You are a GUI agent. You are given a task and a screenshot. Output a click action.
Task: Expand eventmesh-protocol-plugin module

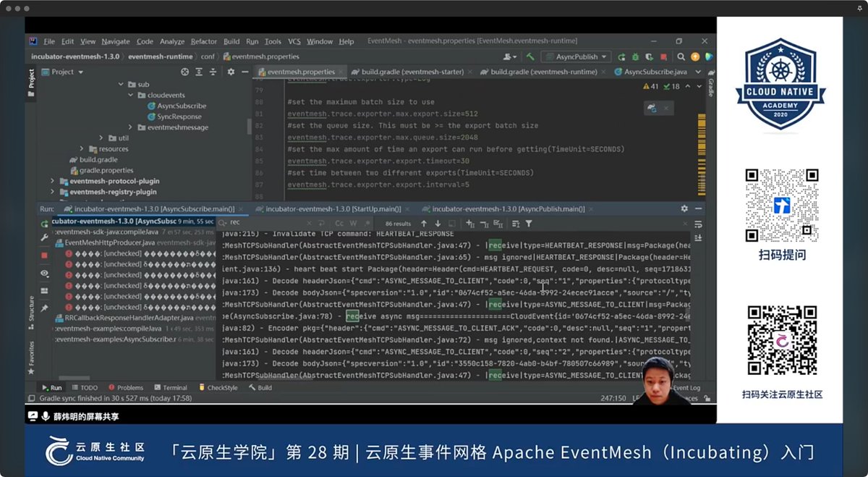point(53,181)
